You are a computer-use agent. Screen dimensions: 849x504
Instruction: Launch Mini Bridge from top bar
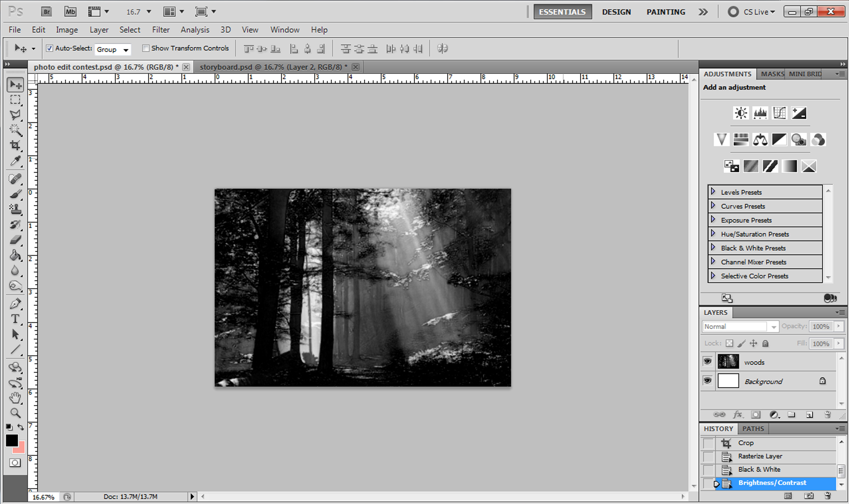(70, 12)
